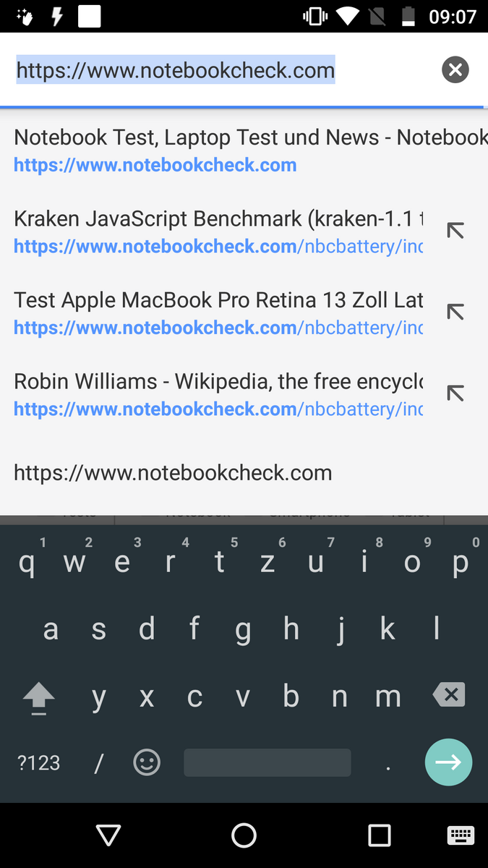
Task: Clear the URL bar with the X icon
Action: tap(455, 70)
